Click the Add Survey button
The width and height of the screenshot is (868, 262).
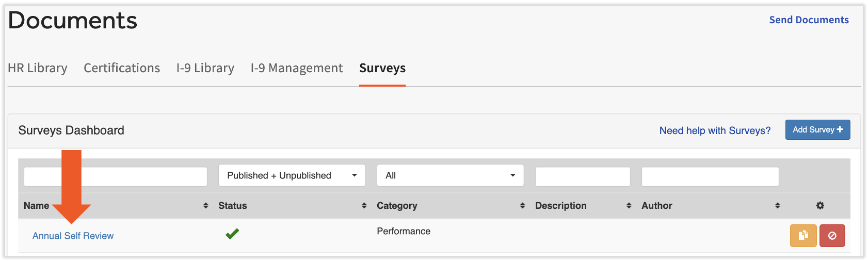[x=817, y=130]
